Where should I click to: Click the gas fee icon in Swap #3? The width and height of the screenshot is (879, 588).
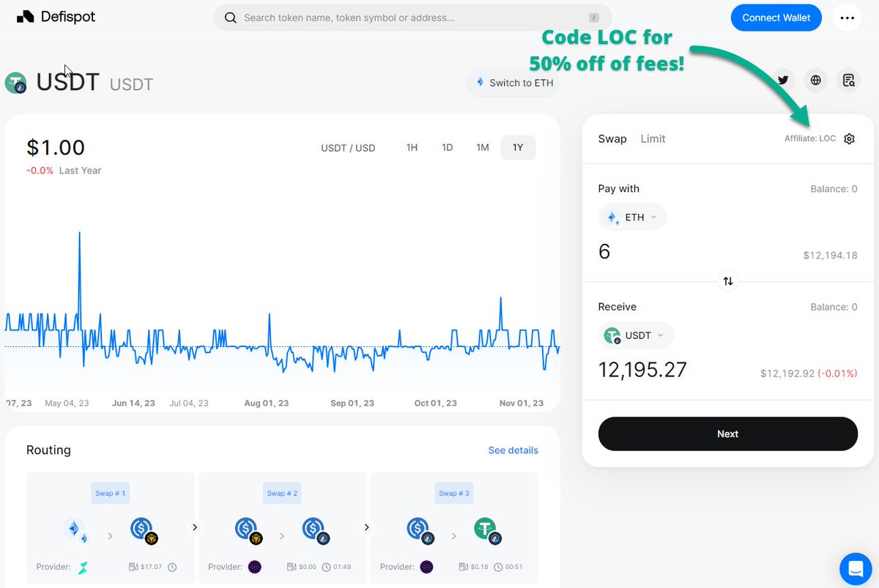tap(463, 567)
